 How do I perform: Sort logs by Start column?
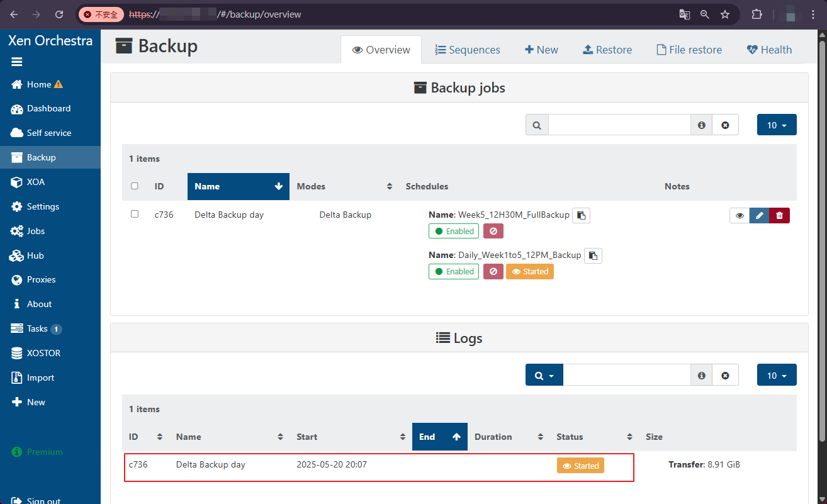click(x=351, y=437)
